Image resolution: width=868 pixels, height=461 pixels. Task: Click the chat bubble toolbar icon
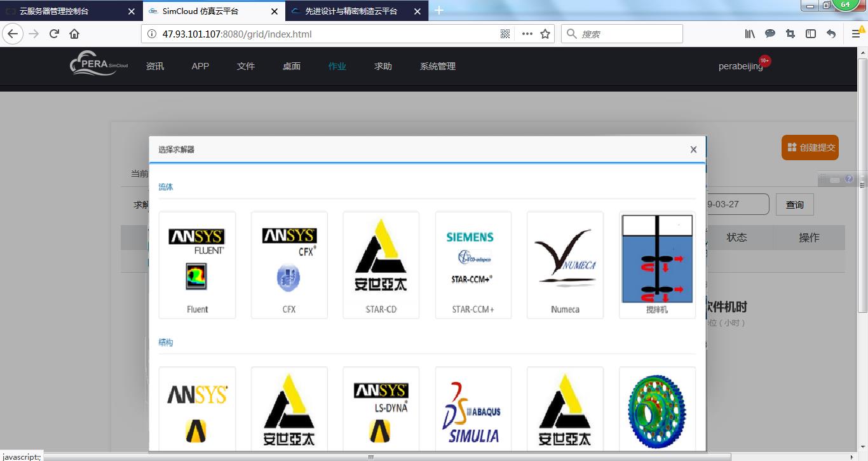coord(770,34)
